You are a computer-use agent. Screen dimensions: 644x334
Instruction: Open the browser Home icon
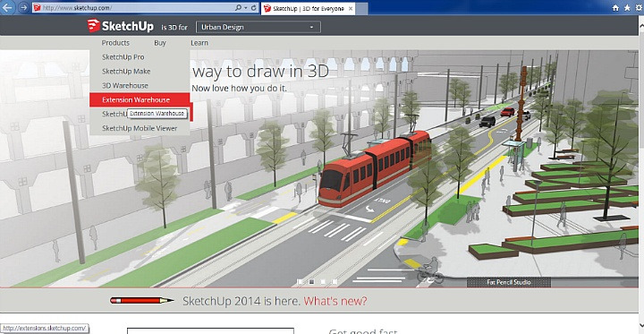click(x=615, y=8)
